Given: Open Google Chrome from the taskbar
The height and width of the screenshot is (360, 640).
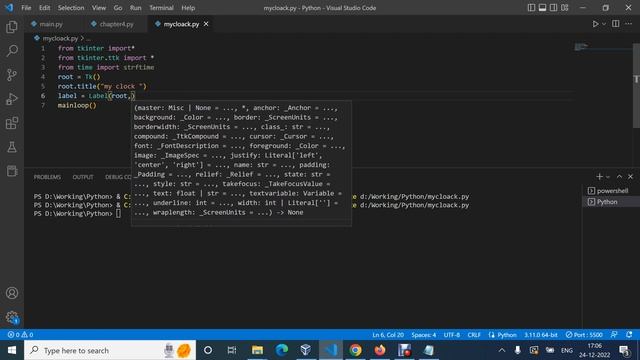Looking at the screenshot, I should point(355,350).
